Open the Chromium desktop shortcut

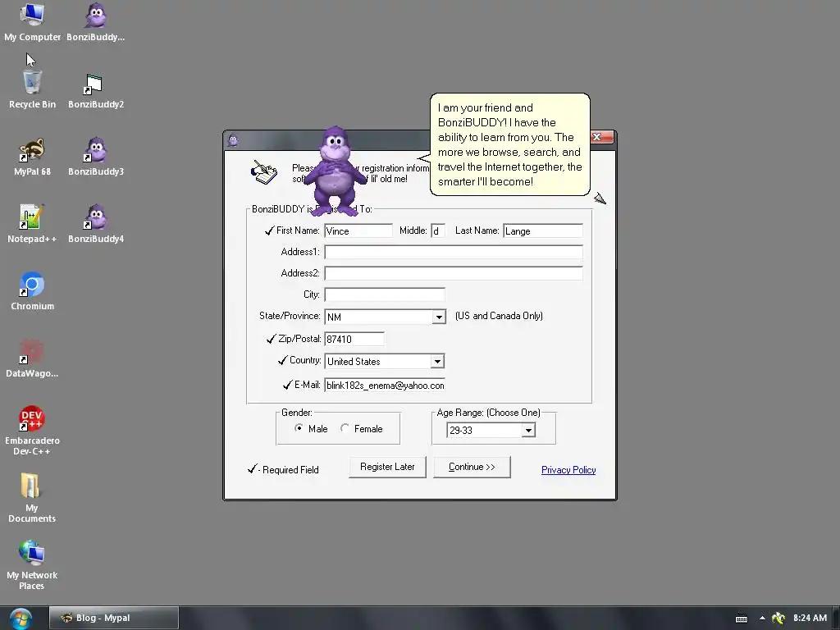point(32,292)
